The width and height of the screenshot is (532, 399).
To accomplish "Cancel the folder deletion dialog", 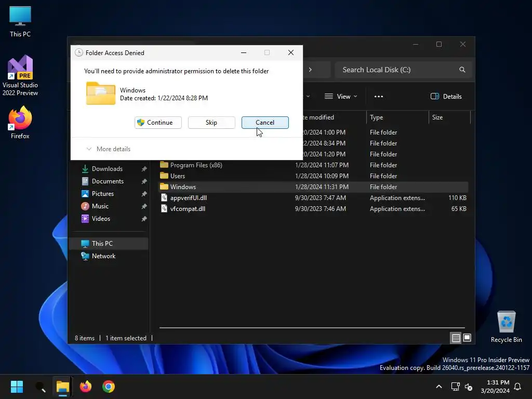I will [x=265, y=123].
